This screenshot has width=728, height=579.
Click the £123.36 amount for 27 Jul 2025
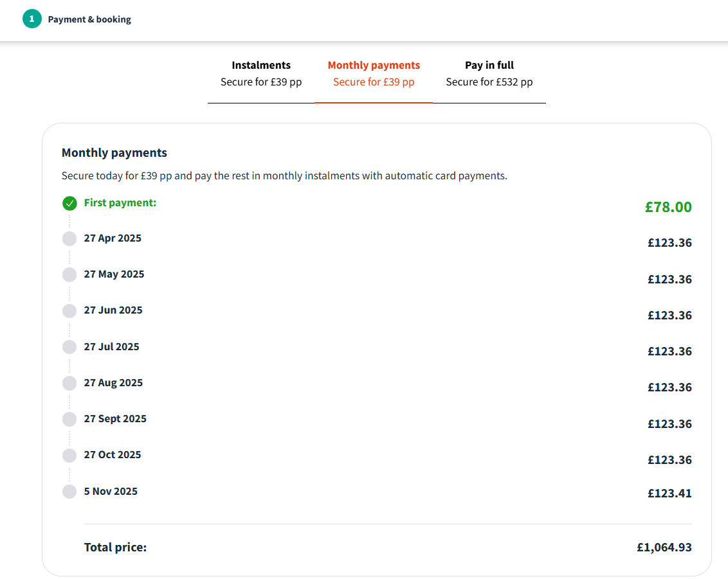click(x=669, y=352)
